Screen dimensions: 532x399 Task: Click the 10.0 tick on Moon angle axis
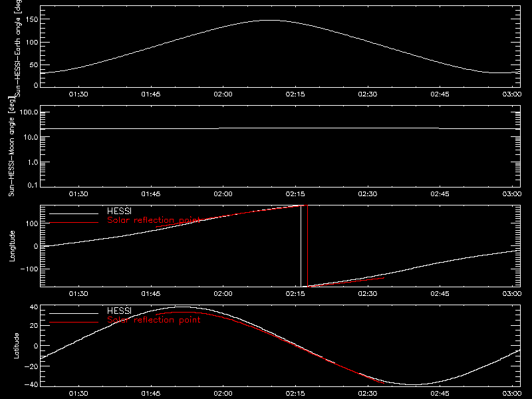coord(31,138)
